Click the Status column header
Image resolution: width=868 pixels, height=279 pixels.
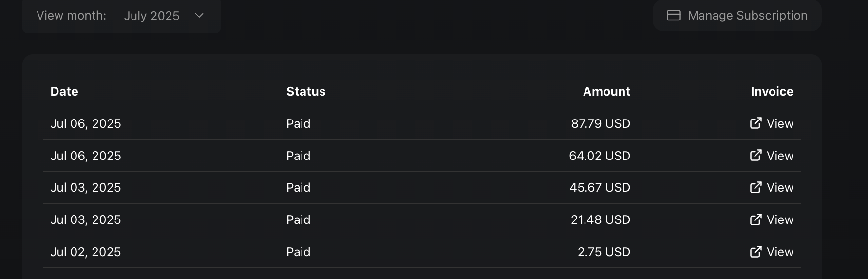306,91
